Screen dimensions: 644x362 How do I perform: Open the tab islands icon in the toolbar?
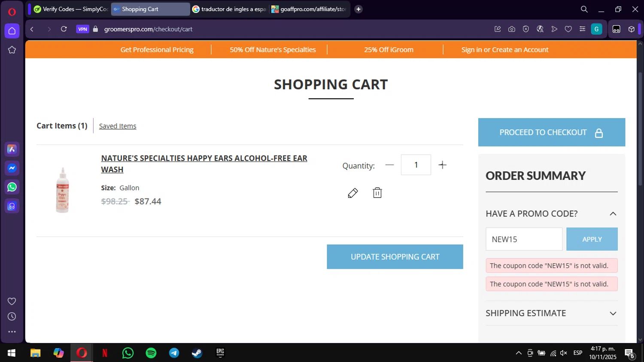click(617, 29)
